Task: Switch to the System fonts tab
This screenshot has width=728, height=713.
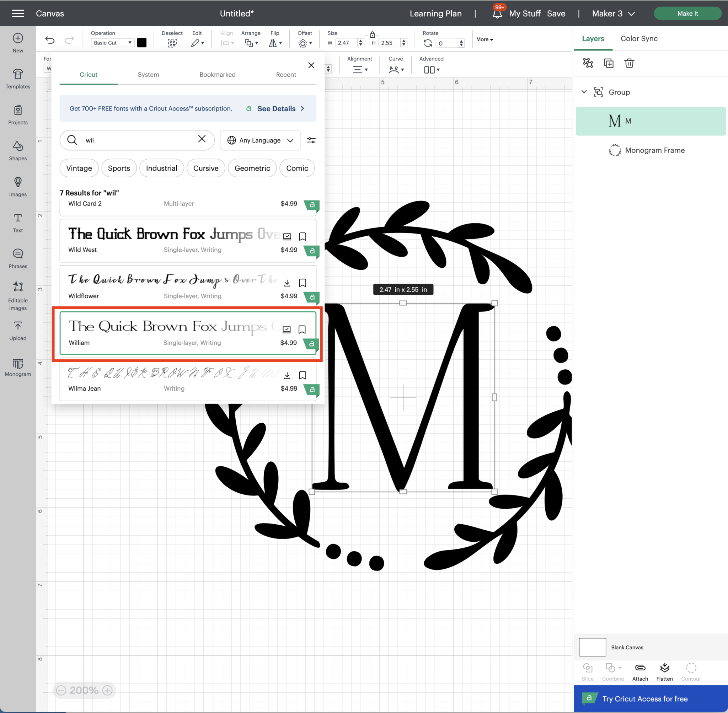Action: [x=148, y=74]
